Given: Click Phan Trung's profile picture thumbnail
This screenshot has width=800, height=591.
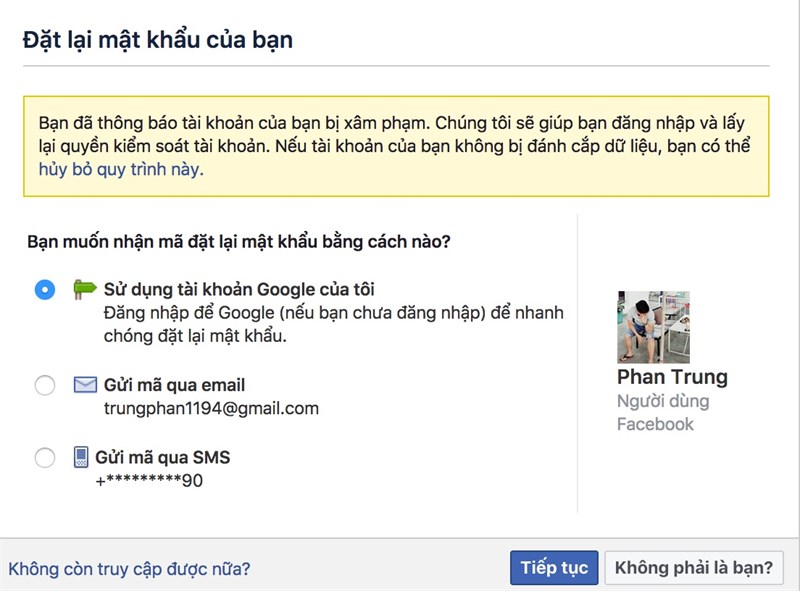Looking at the screenshot, I should pyautogui.click(x=653, y=327).
